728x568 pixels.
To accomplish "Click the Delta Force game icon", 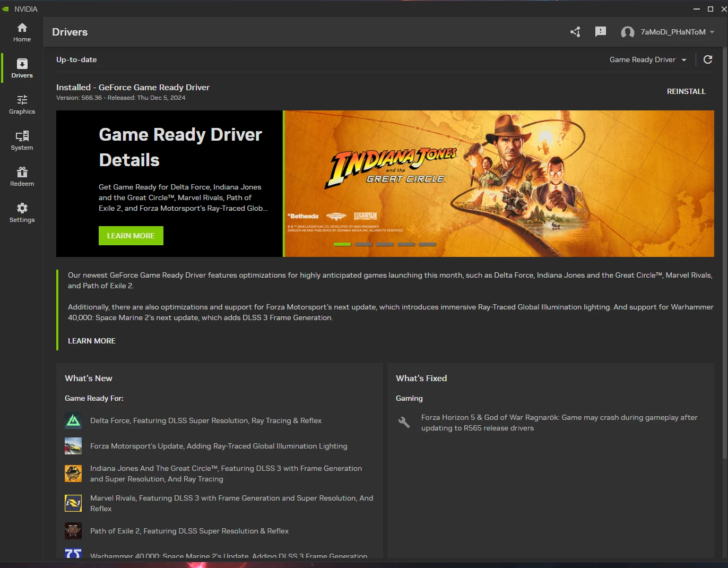I will (73, 420).
